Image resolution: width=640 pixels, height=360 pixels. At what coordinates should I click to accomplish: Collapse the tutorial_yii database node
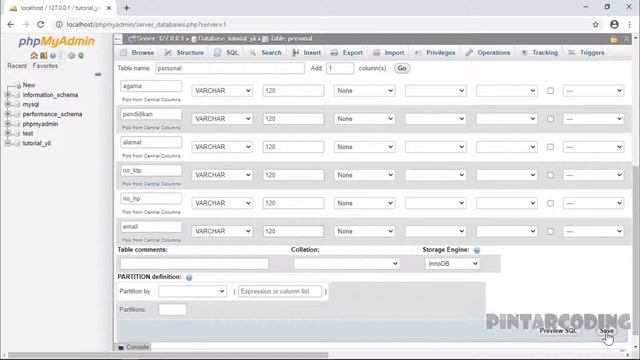point(8,143)
